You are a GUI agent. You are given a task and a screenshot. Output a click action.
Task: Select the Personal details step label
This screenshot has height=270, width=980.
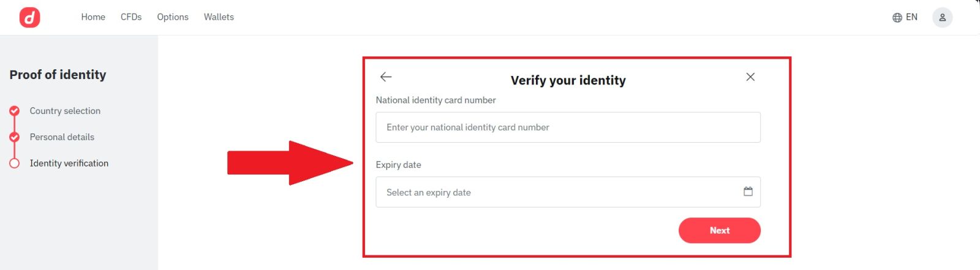tap(62, 137)
